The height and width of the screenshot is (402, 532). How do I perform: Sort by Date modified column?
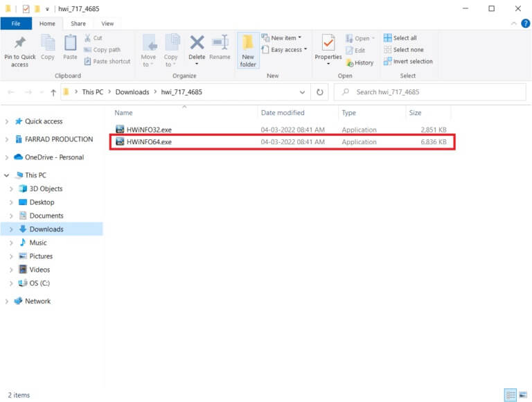point(283,113)
